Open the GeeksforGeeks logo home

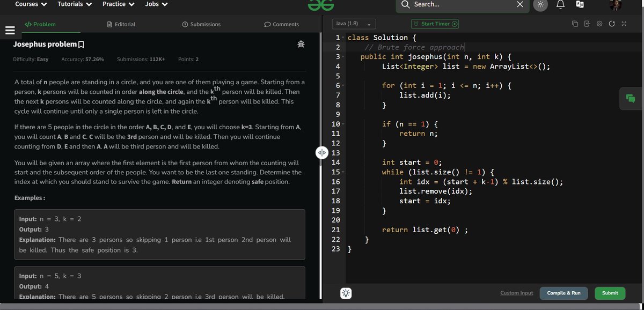pos(321,5)
